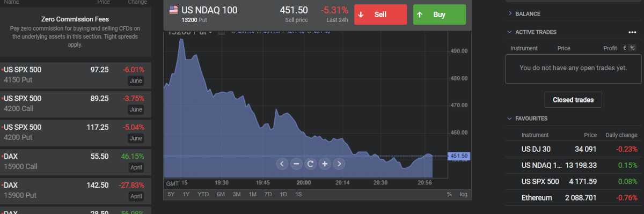Viewport: 644px width, 214px height.
Task: Click April tag on DAX 15900 Put
Action: click(136, 197)
